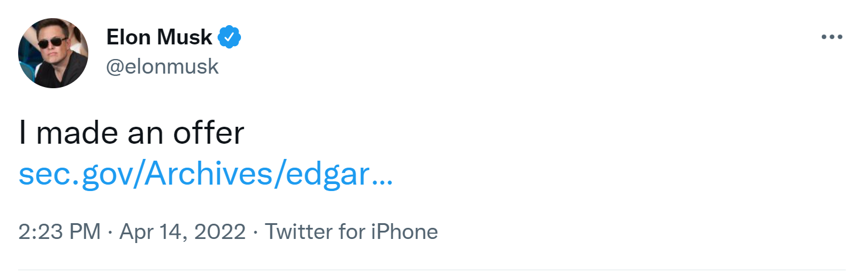Click 'PM' in the tweet's posting time
Viewport: 868px width, 274px height.
(85, 232)
